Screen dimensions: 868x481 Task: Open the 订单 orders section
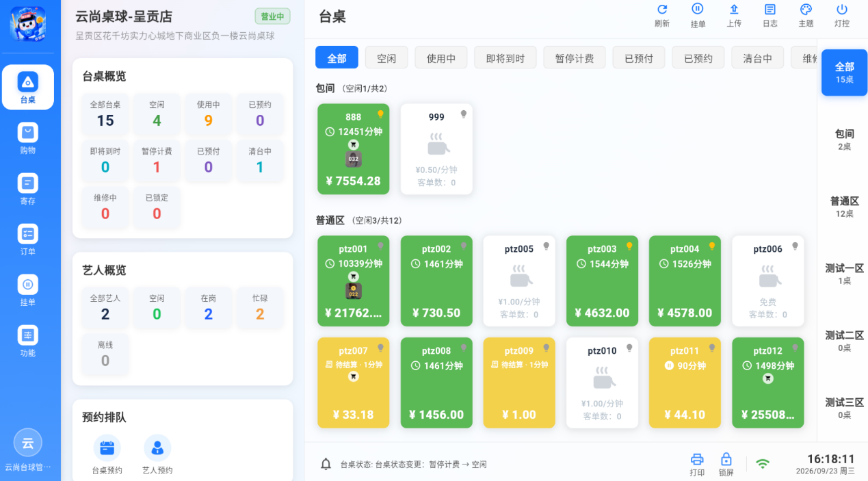coord(27,239)
